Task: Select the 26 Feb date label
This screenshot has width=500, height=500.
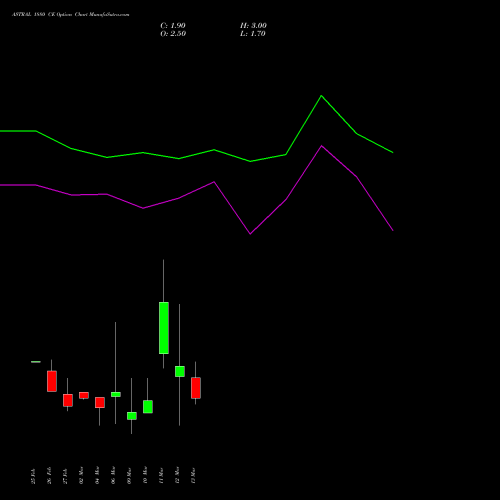Action: click(x=49, y=476)
